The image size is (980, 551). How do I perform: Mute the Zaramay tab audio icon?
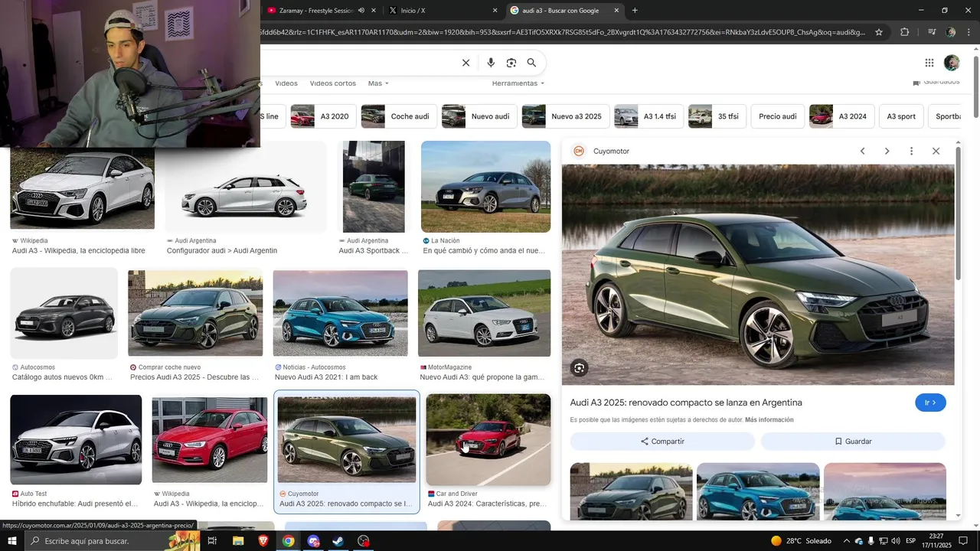click(x=361, y=11)
